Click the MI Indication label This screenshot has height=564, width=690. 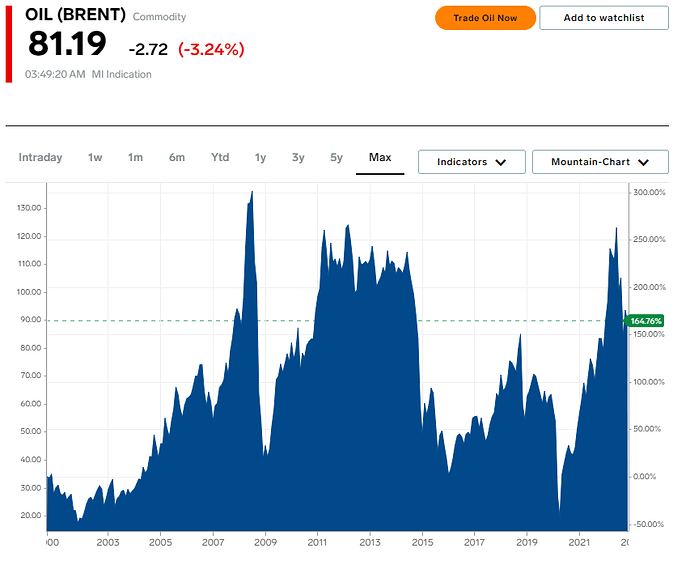tap(121, 74)
